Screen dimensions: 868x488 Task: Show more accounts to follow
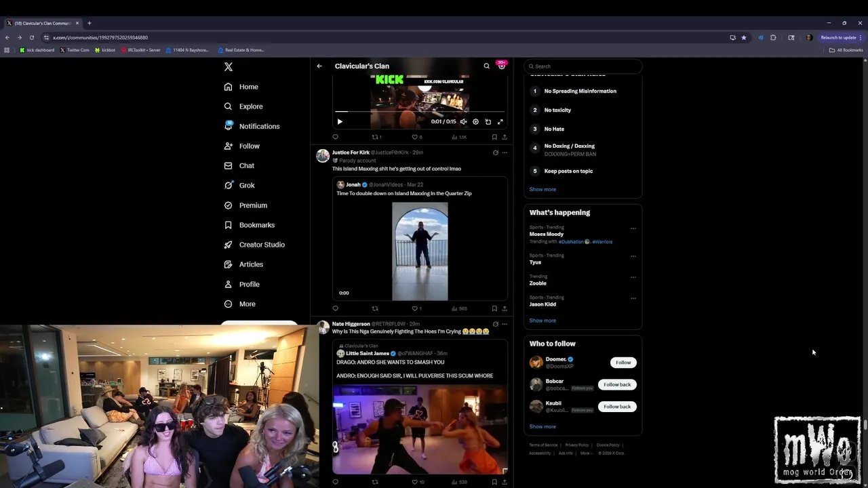542,426
